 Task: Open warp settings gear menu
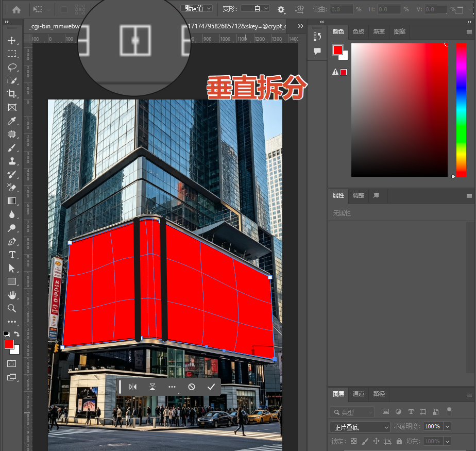pos(281,10)
